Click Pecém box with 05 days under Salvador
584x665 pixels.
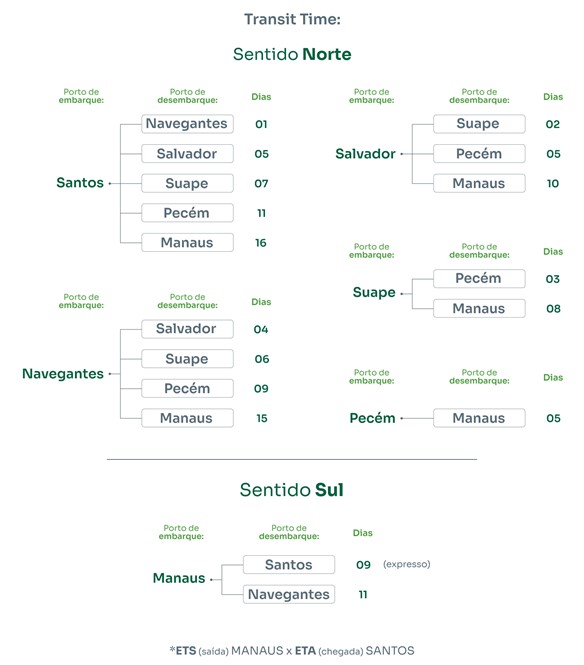click(x=479, y=154)
